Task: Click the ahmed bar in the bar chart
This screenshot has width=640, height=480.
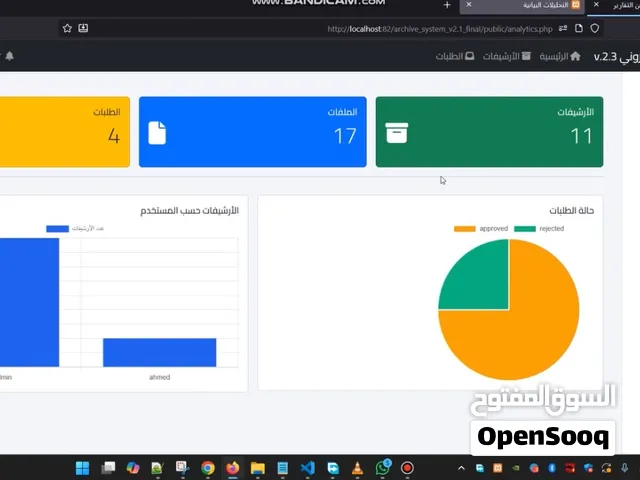Action: pos(160,353)
